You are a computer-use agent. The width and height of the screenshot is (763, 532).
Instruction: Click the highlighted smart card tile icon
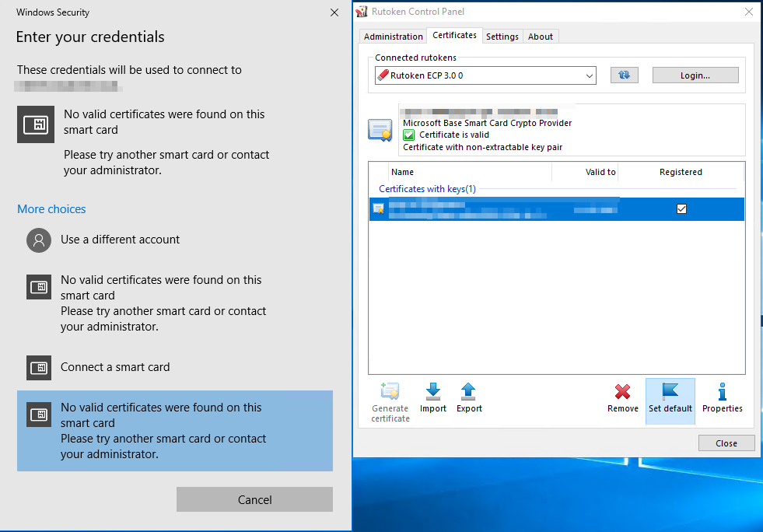tap(39, 415)
